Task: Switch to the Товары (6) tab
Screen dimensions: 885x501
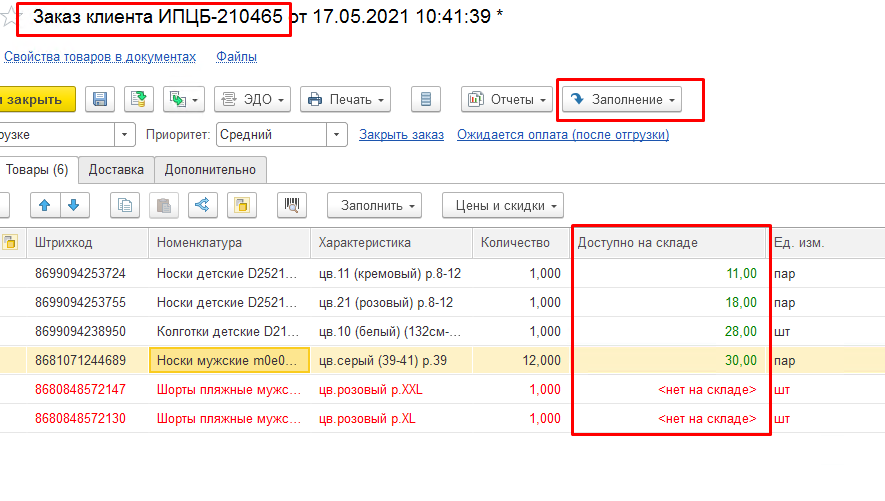Action: point(37,170)
